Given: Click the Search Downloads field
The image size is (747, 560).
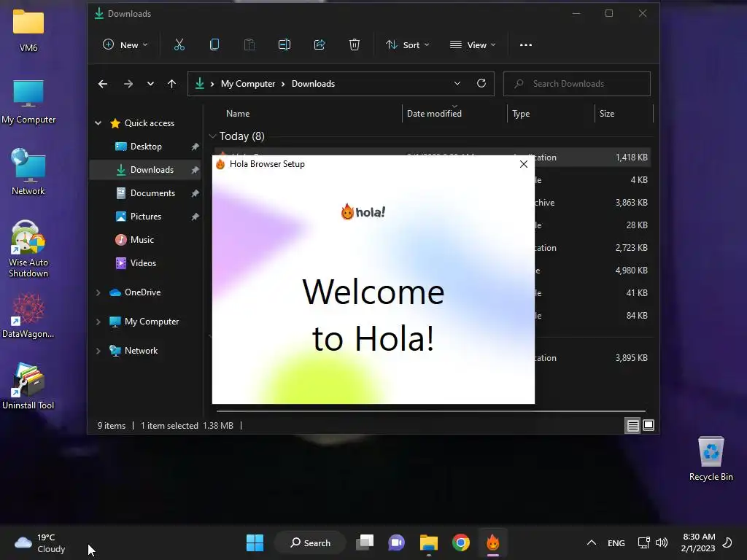Looking at the screenshot, I should pyautogui.click(x=577, y=84).
